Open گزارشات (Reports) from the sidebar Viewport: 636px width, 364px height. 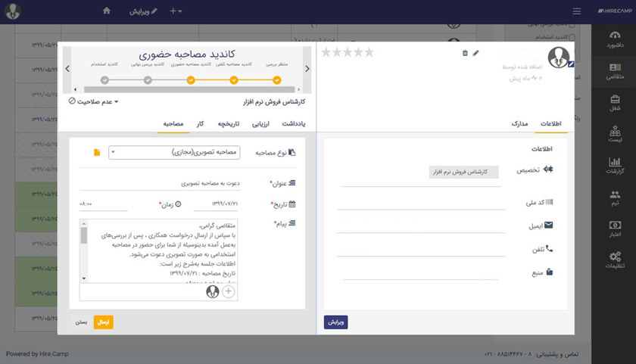[614, 166]
